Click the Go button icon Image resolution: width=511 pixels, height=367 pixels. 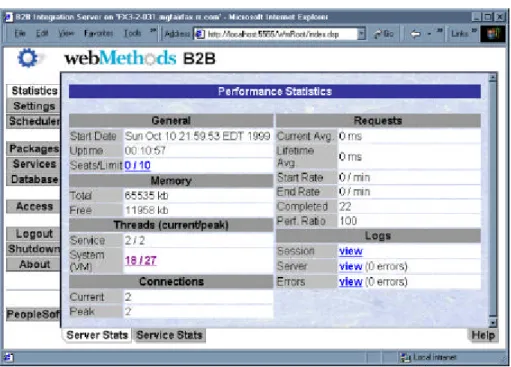point(378,34)
